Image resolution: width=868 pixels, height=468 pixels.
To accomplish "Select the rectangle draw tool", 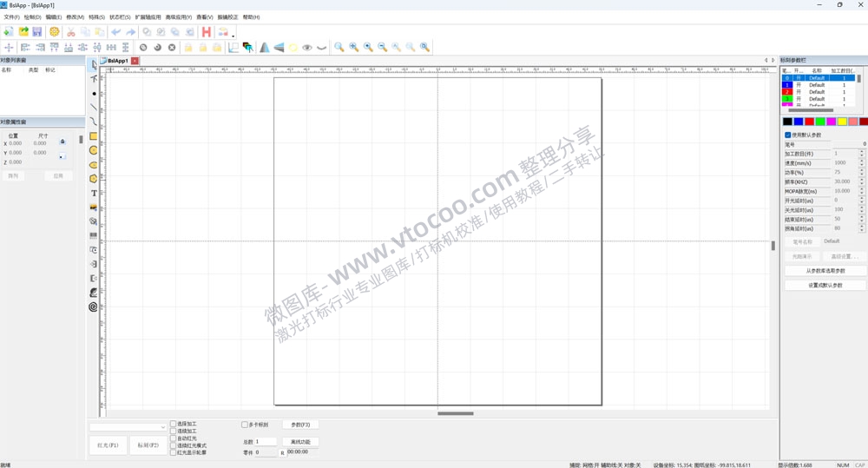I will coord(94,135).
